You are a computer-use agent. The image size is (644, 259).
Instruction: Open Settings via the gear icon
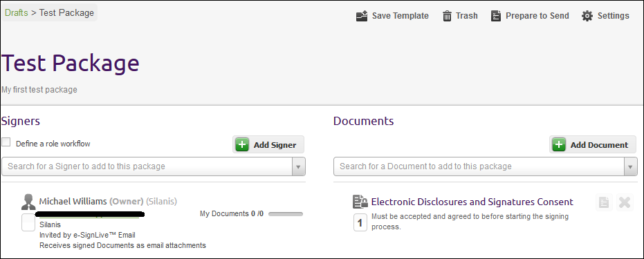587,16
